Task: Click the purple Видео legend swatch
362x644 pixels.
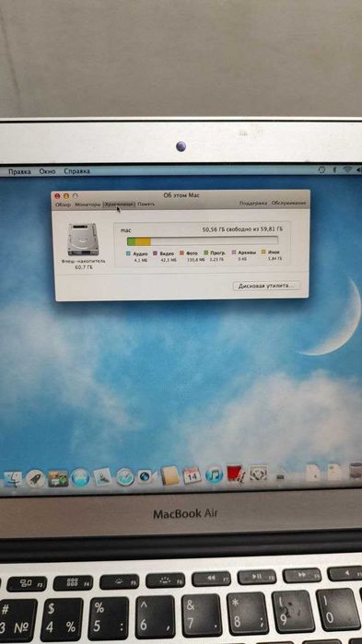Action: 155,253
